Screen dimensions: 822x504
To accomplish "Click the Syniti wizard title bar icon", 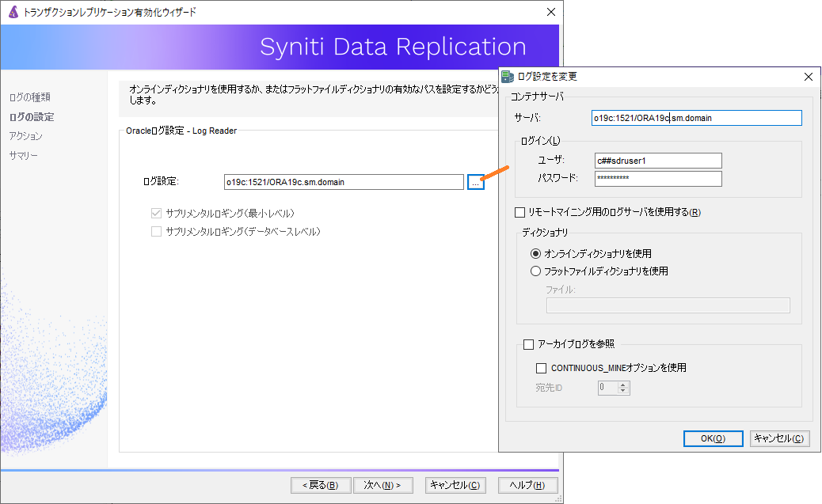I will coord(12,13).
